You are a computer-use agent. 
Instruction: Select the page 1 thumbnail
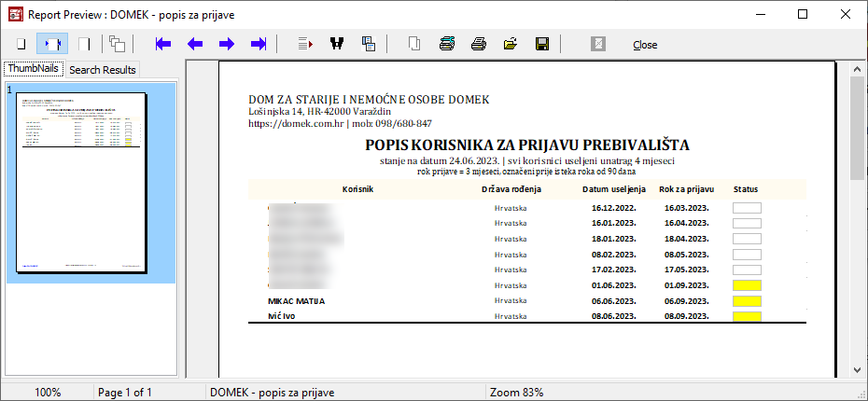pyautogui.click(x=84, y=182)
